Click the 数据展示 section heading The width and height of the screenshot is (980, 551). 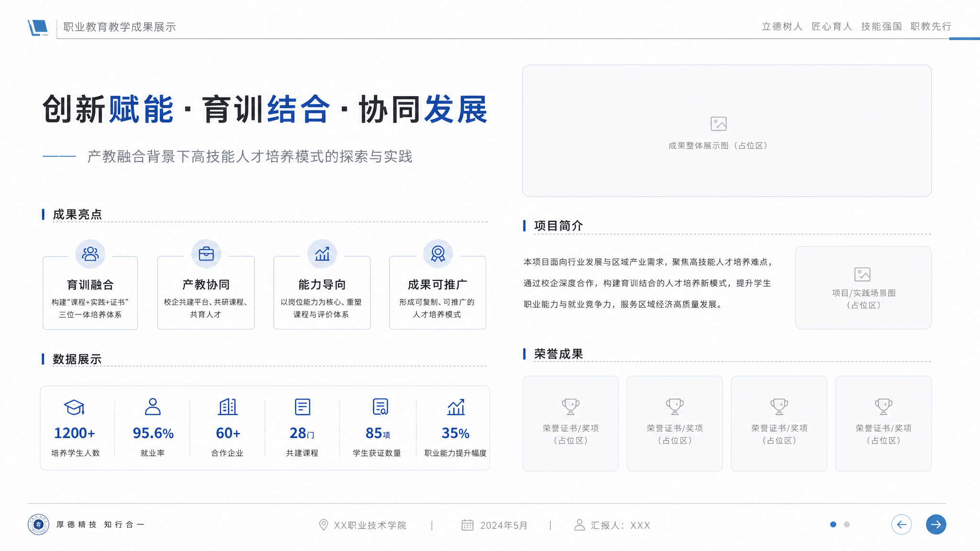[x=77, y=359]
